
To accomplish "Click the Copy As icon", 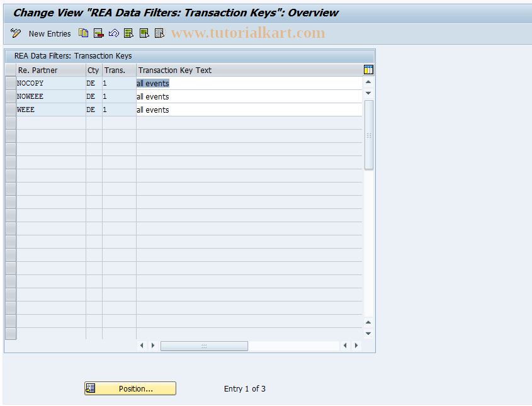I will pos(84,33).
